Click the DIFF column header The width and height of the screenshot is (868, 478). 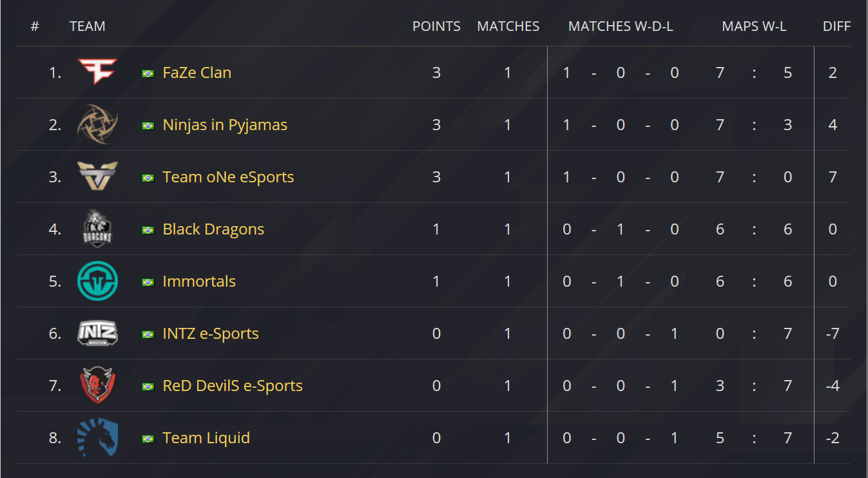(836, 26)
